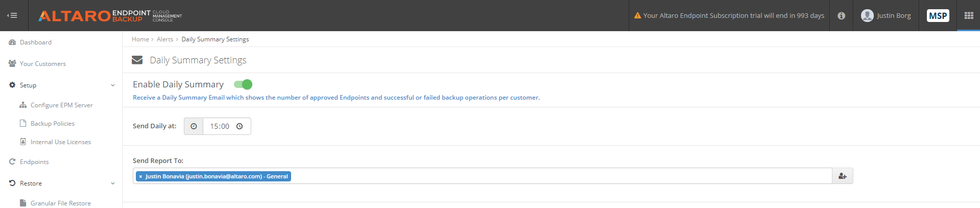Open Endpoints in the sidebar
This screenshot has width=980, height=208.
click(34, 162)
